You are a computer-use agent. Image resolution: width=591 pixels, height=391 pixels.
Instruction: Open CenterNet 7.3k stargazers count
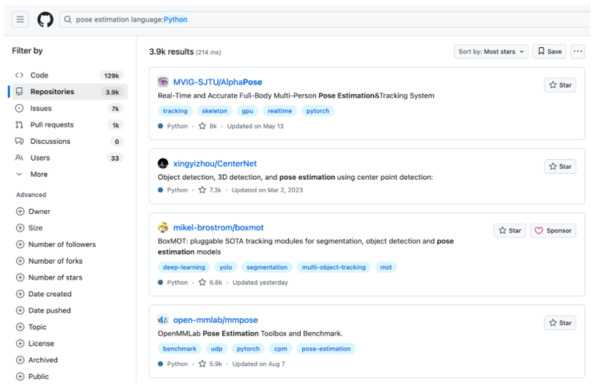coord(210,190)
